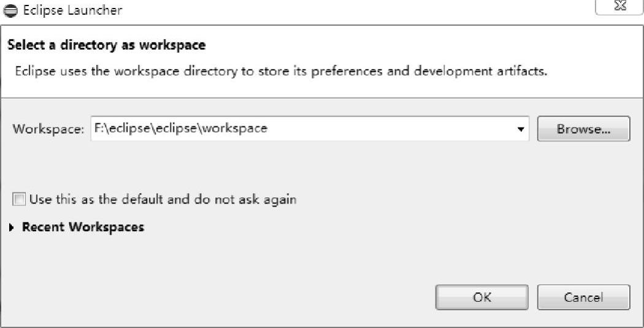Click inside the Workspace path field

tap(310, 129)
